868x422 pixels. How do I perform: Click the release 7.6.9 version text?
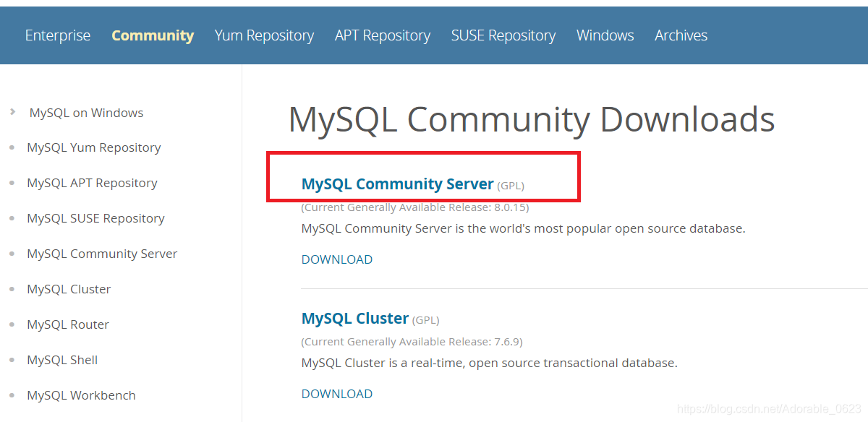point(412,342)
